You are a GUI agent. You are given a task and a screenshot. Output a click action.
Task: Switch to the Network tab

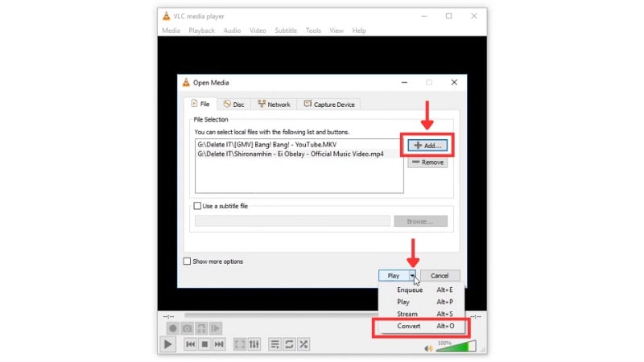click(x=274, y=105)
